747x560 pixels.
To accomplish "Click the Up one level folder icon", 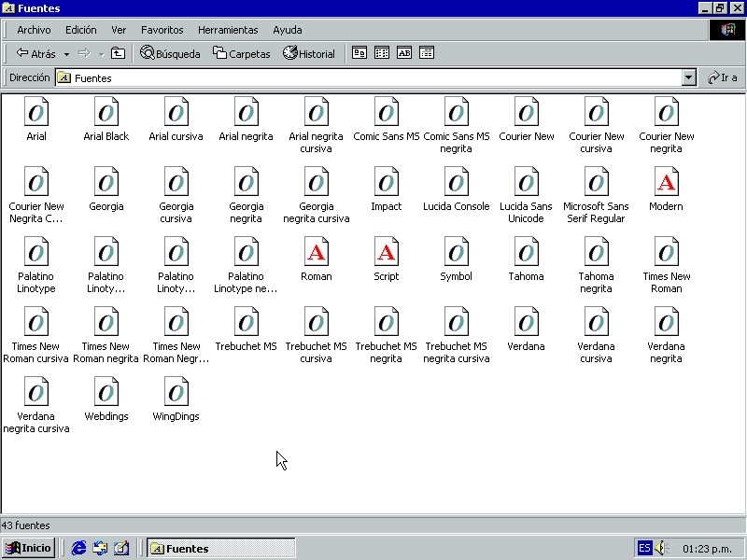I will pyautogui.click(x=118, y=53).
